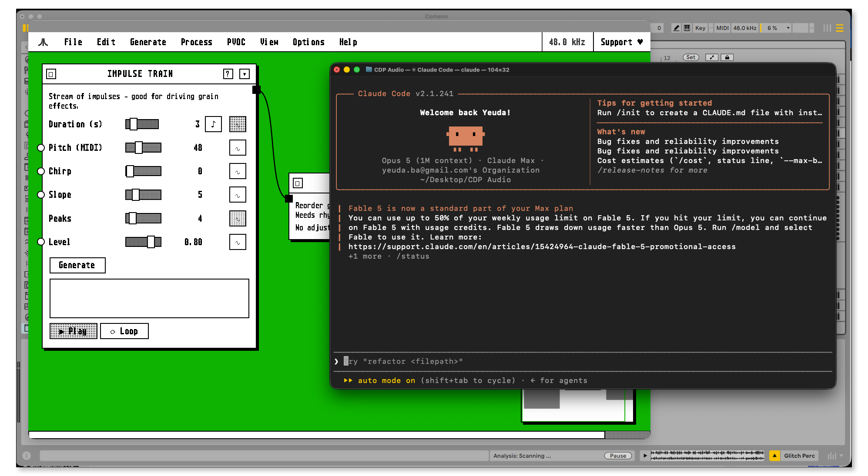
Task: Click the Generate button in Impulse Train
Action: click(x=77, y=265)
